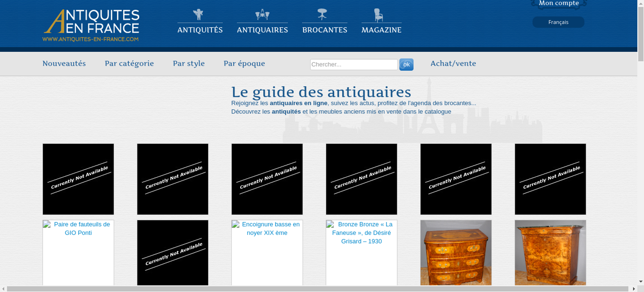This screenshot has height=292, width=644.
Task: Click the table icon above Brocantes
Action: (322, 14)
